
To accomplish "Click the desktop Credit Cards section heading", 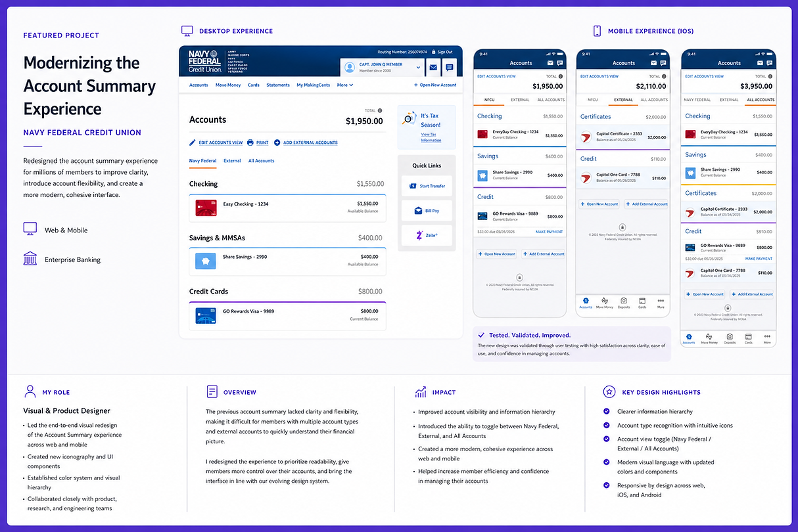I will click(208, 292).
